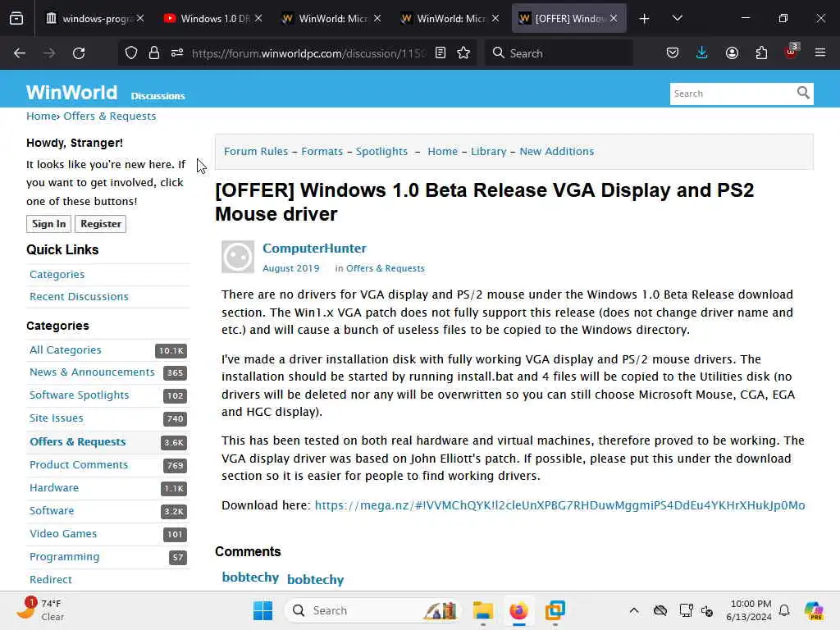This screenshot has height=630, width=840.
Task: Open a new browser tab
Action: coord(644,19)
